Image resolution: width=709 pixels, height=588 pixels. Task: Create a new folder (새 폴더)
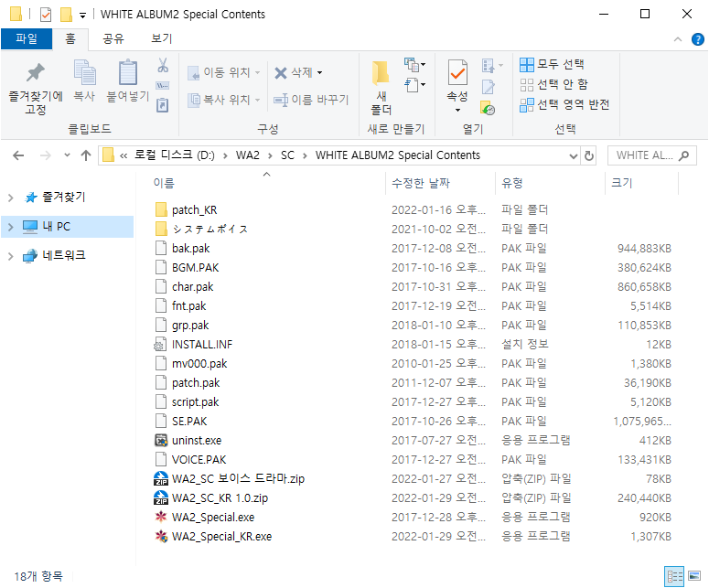[x=381, y=87]
